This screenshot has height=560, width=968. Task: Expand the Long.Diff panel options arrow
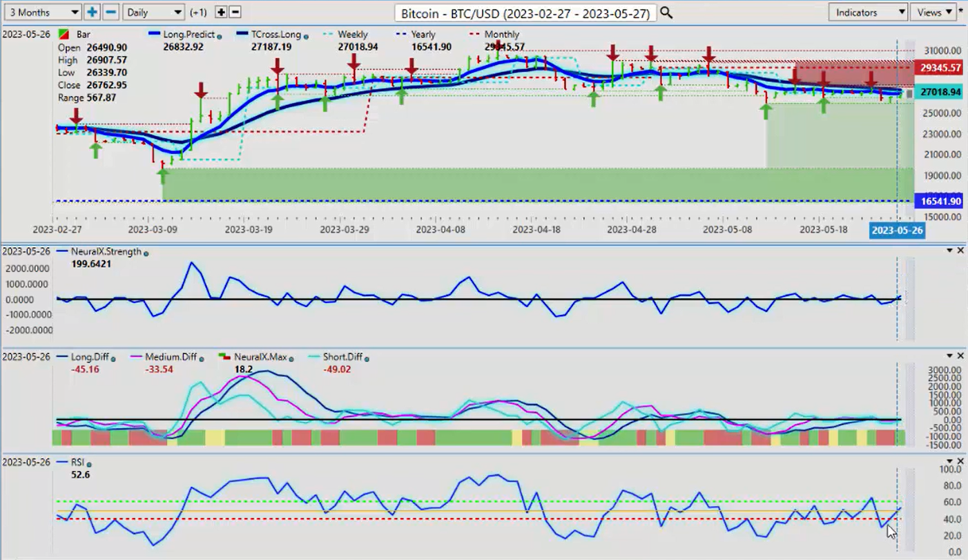pos(949,355)
